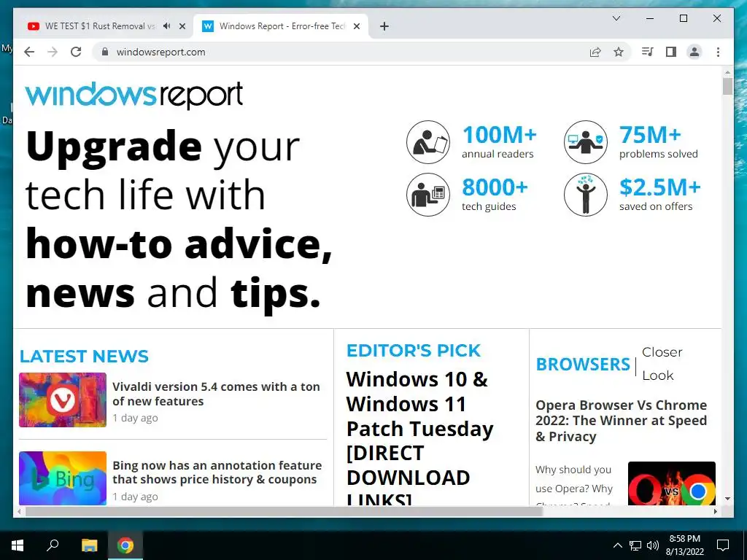747x560 pixels.
Task: Click the scrollbar down arrow
Action: 727,499
